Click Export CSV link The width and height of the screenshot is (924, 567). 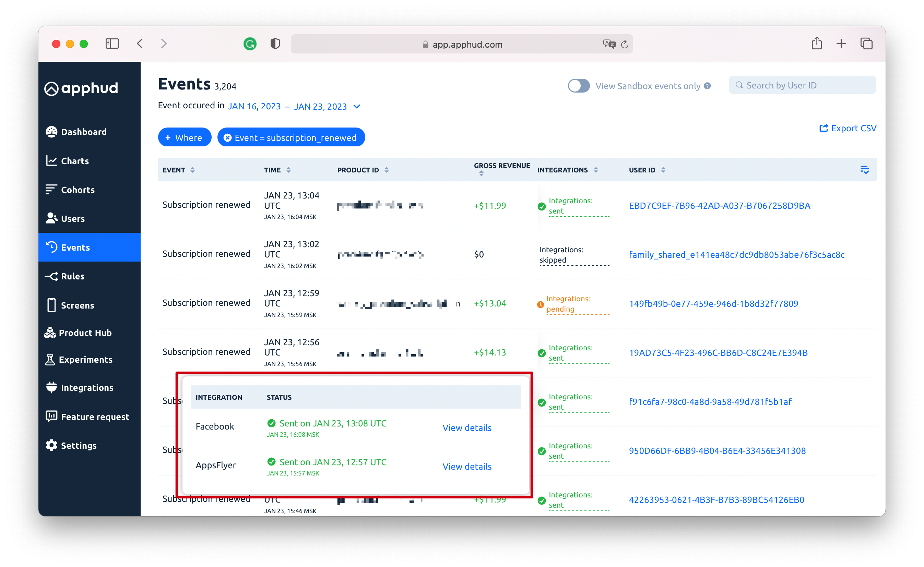(x=848, y=128)
